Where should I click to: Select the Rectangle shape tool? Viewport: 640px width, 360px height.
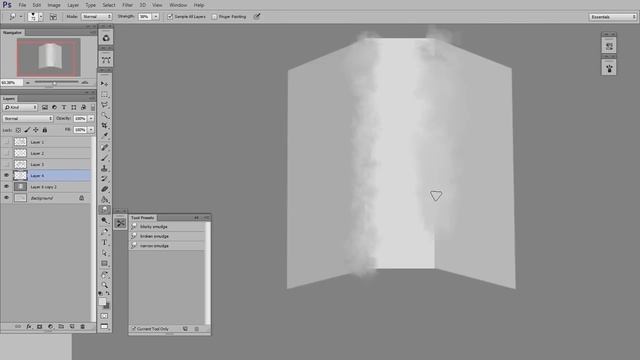[104, 264]
